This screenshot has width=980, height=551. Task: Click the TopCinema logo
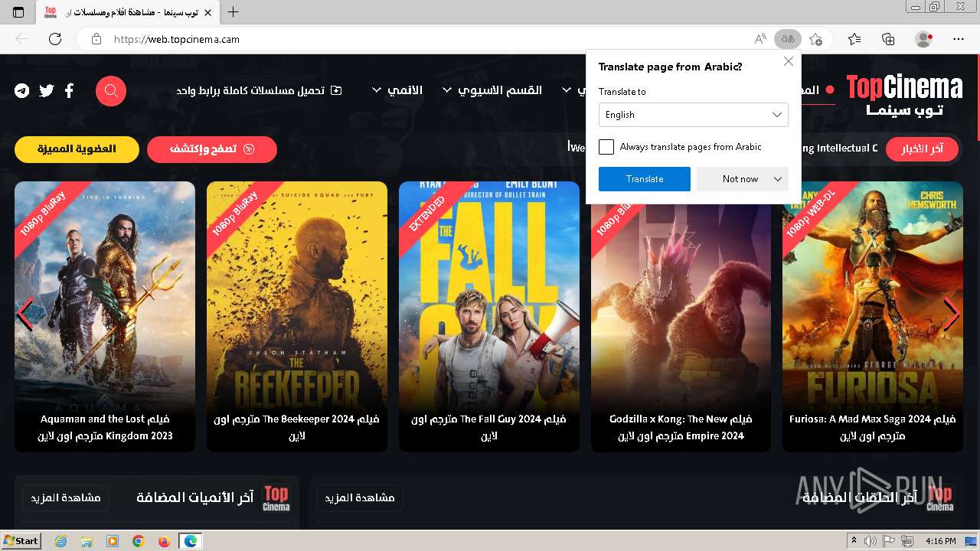click(904, 95)
